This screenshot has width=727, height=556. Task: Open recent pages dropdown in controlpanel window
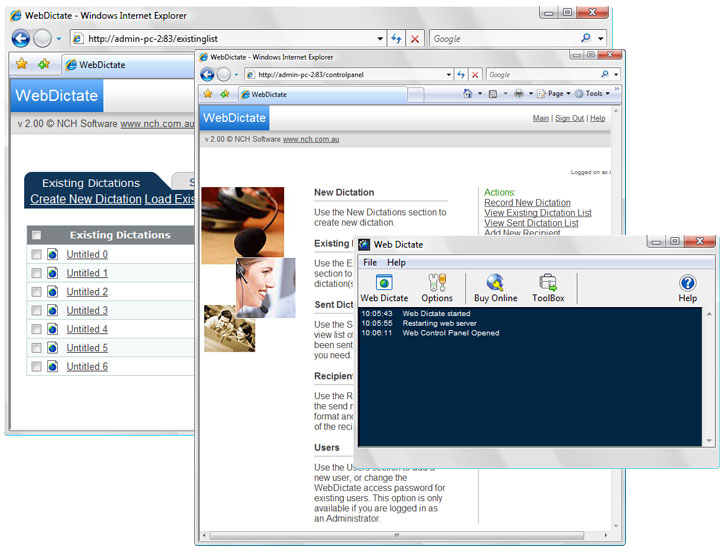point(236,74)
